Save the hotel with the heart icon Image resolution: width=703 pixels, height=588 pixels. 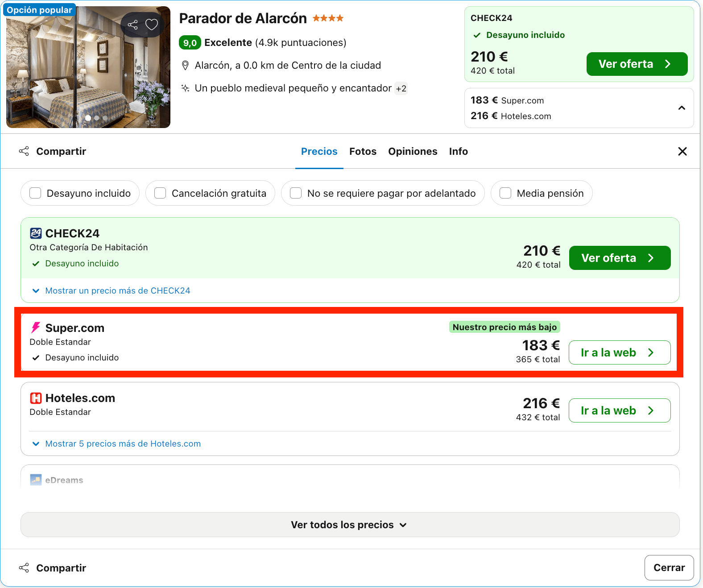(152, 25)
